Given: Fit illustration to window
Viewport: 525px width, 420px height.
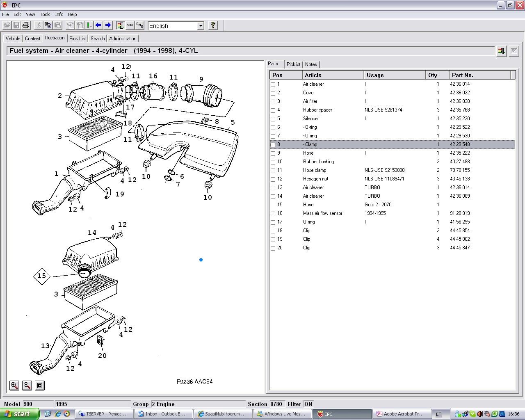Looking at the screenshot, I should (x=40, y=386).
